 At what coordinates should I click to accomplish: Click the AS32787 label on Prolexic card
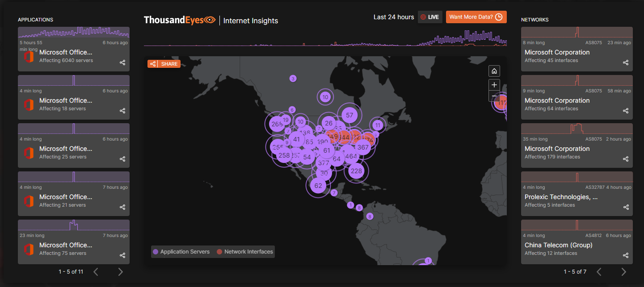(594, 187)
